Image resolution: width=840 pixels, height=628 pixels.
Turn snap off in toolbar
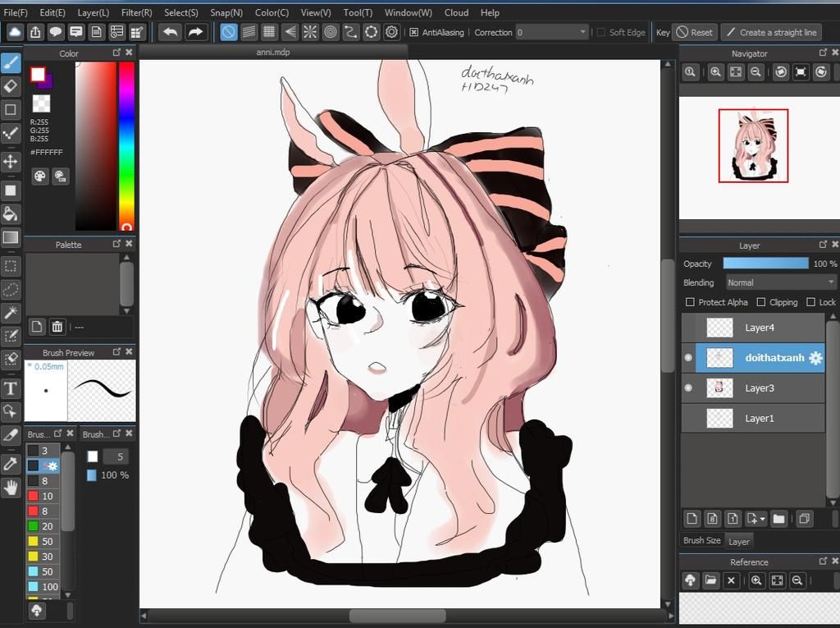229,32
